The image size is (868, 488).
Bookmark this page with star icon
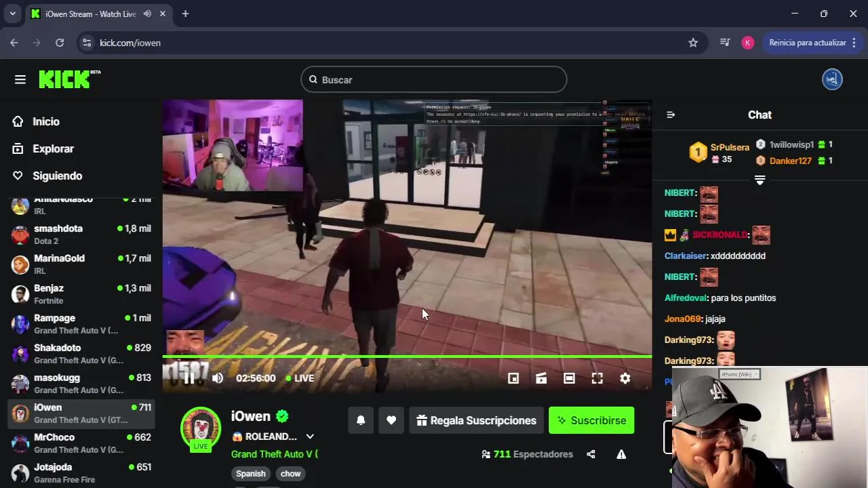coord(693,43)
